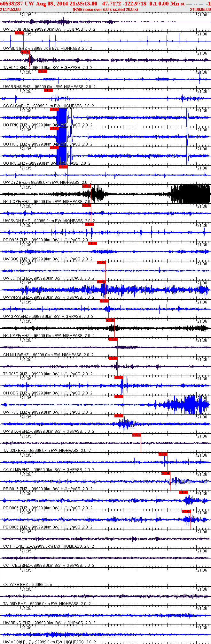Click the red pick flag on TA E04D trace
This screenshot has height=644, width=211.
click(x=25, y=52)
